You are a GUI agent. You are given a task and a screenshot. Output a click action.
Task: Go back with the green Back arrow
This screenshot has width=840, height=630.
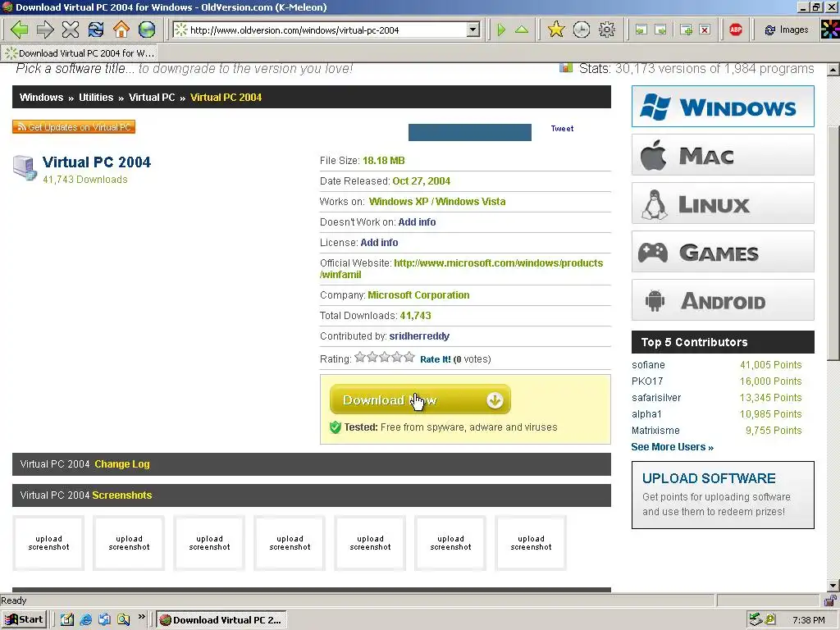pyautogui.click(x=20, y=30)
